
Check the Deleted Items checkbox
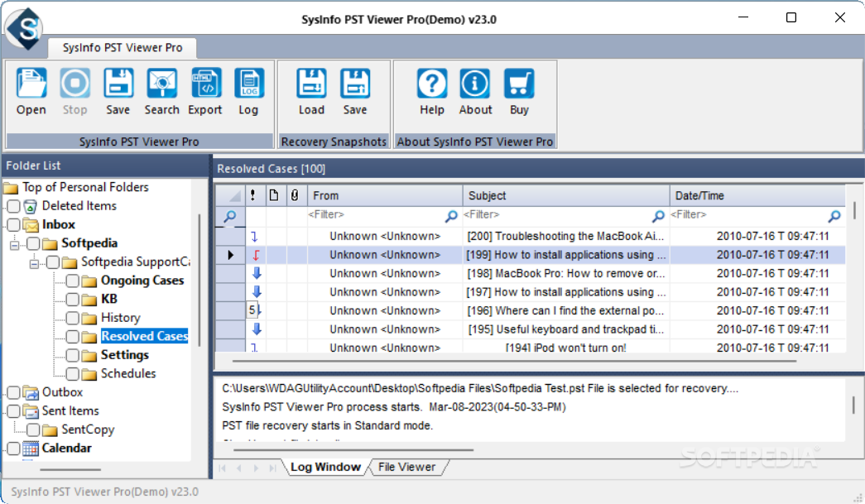(13, 207)
